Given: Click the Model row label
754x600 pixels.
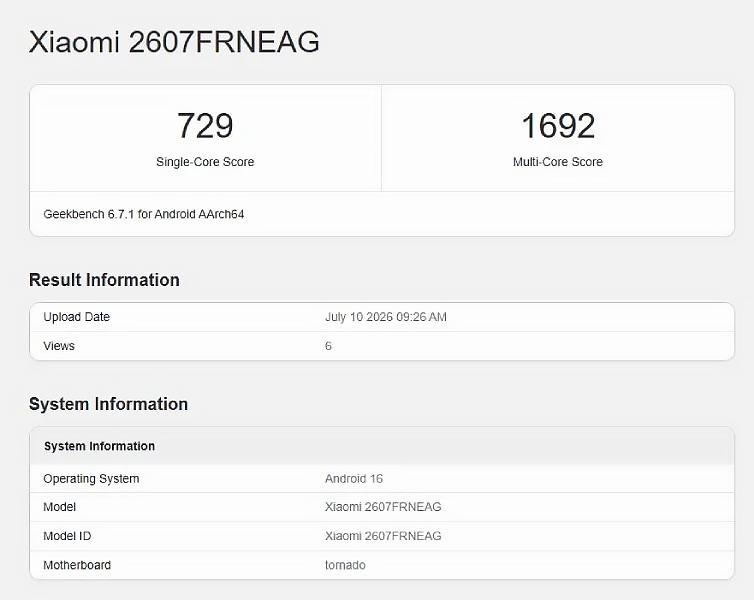Looking at the screenshot, I should [x=60, y=507].
